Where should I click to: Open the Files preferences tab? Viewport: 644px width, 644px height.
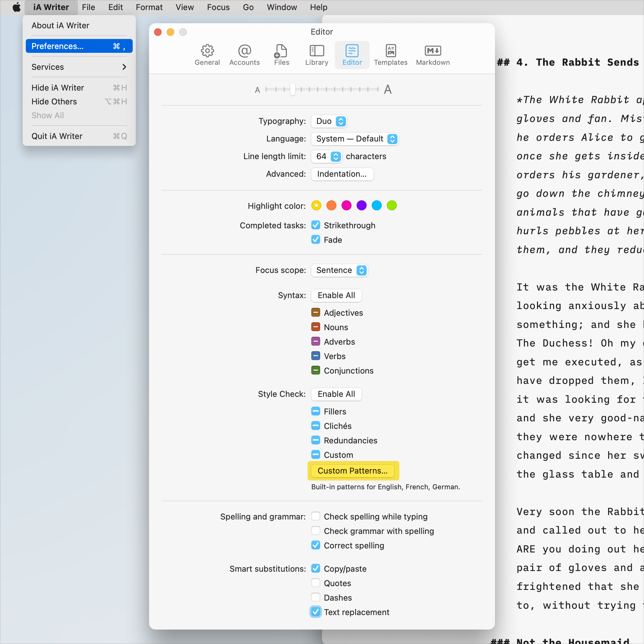click(x=281, y=55)
